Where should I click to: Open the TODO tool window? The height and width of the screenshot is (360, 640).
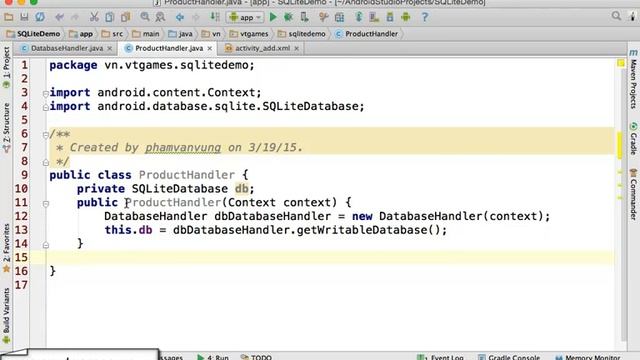pos(256,357)
